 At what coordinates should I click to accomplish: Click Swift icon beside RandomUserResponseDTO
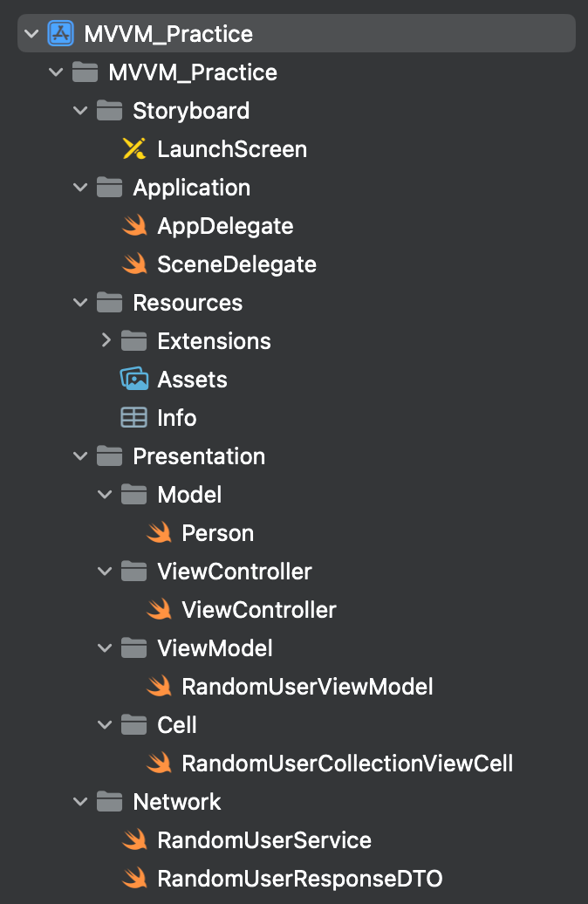tap(134, 879)
